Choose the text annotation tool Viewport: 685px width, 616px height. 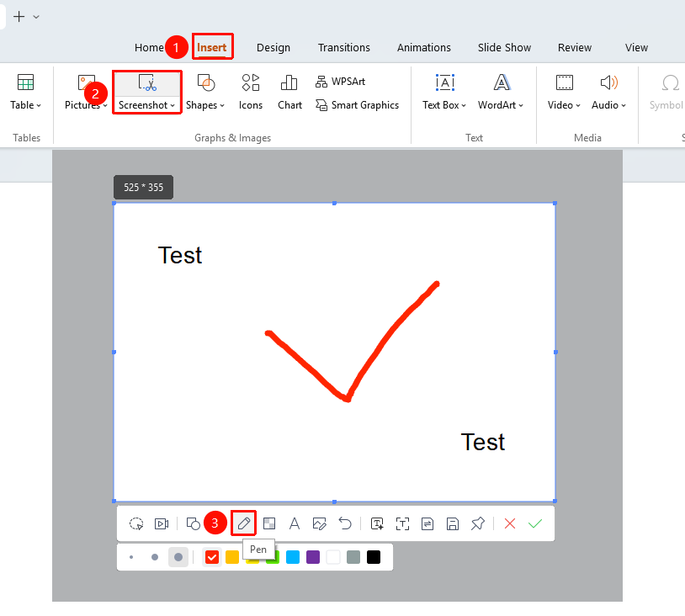tap(295, 523)
